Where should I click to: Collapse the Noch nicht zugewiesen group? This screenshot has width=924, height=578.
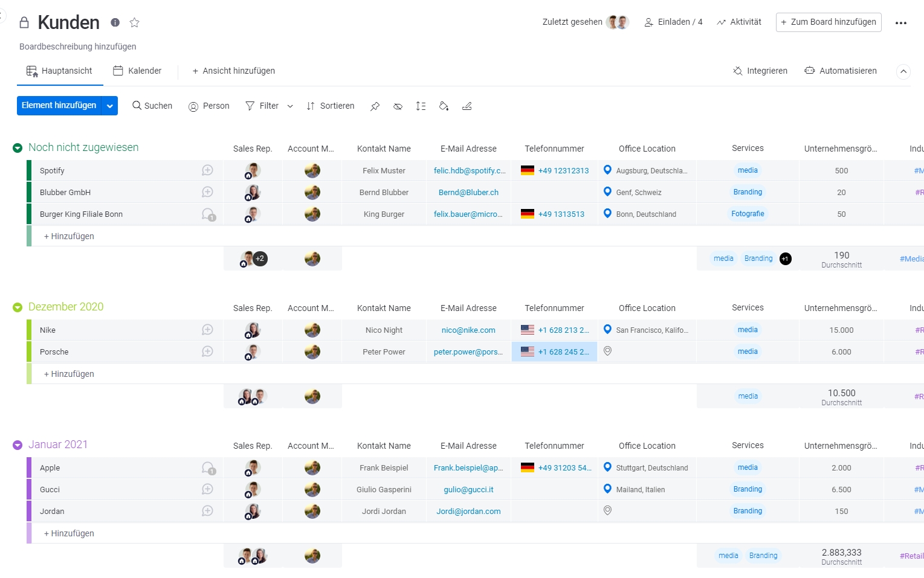[18, 148]
